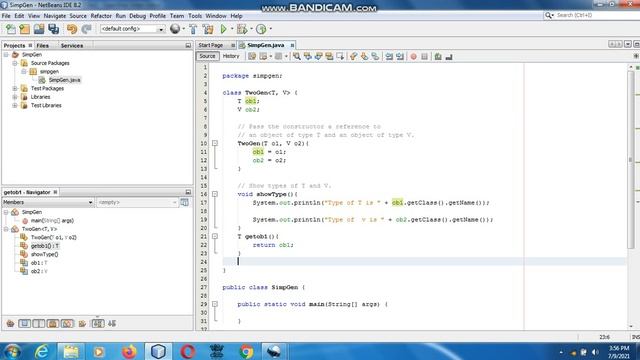Open the Run Project dropdown arrow
The image size is (640, 360).
[x=232, y=29]
